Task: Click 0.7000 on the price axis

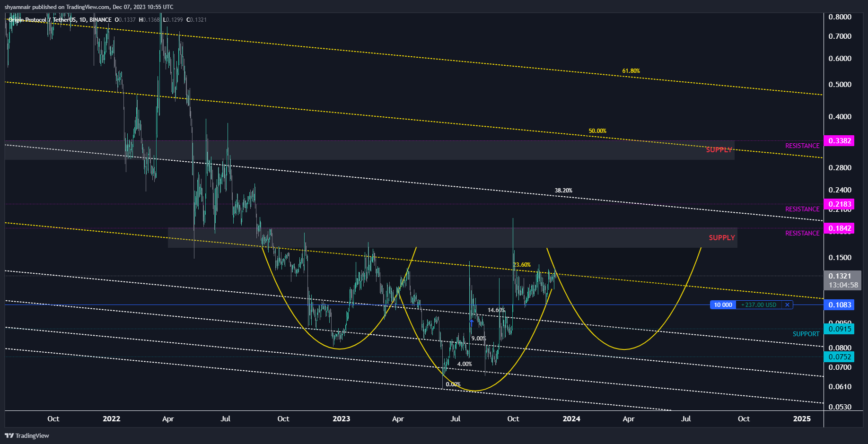Action: (x=840, y=36)
